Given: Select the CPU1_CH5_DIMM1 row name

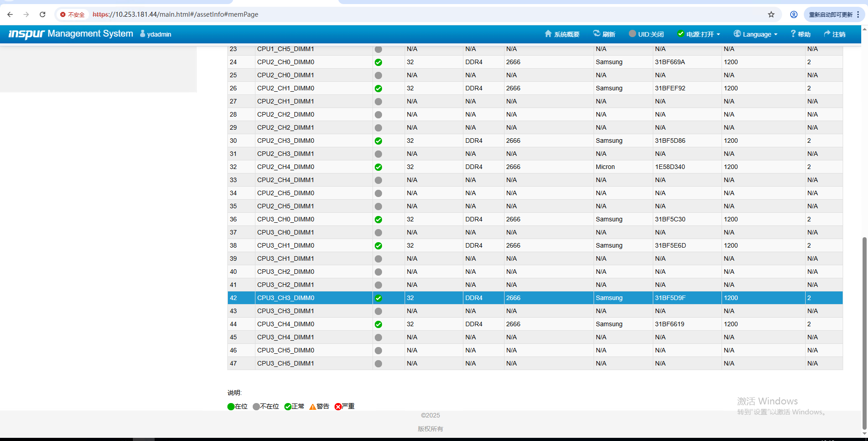Looking at the screenshot, I should [x=286, y=49].
